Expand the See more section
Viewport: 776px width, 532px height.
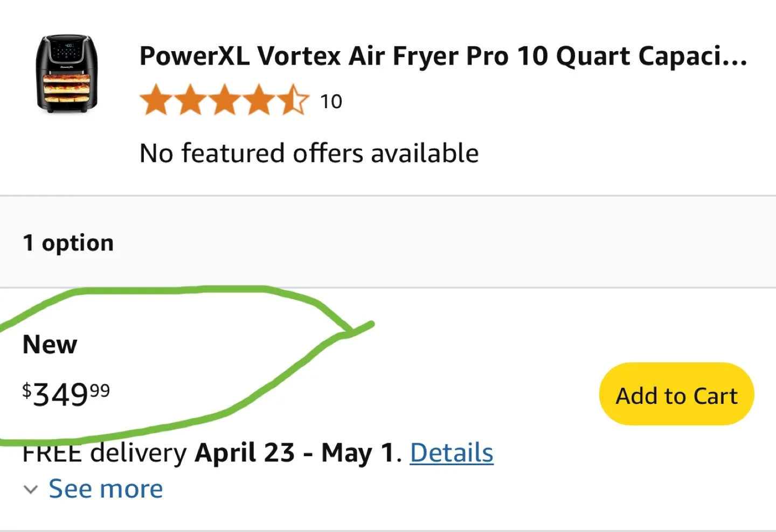[106, 488]
